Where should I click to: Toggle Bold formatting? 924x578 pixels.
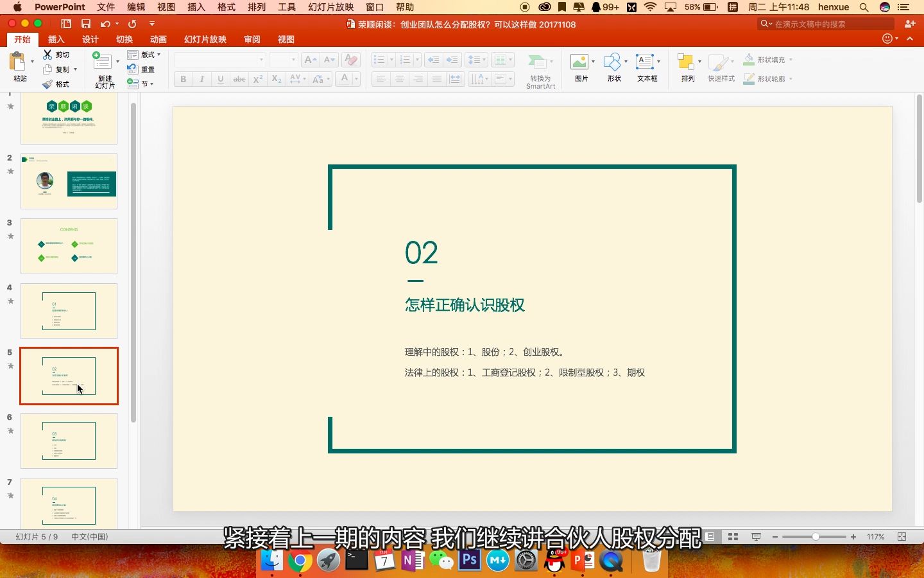coord(184,79)
